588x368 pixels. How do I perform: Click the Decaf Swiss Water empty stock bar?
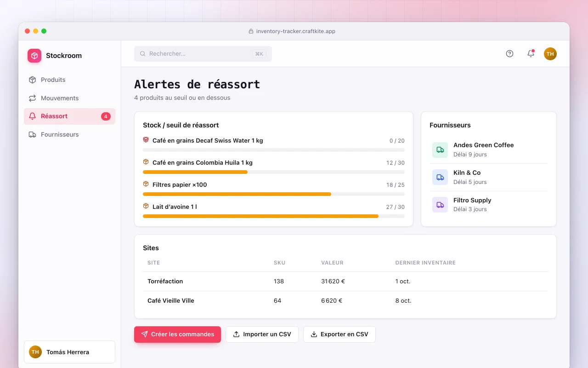[274, 150]
